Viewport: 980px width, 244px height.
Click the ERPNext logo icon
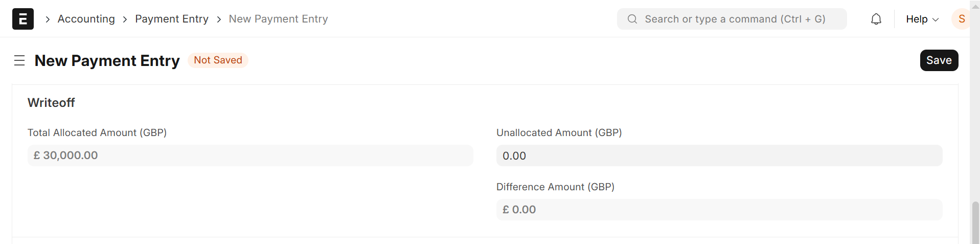click(23, 19)
